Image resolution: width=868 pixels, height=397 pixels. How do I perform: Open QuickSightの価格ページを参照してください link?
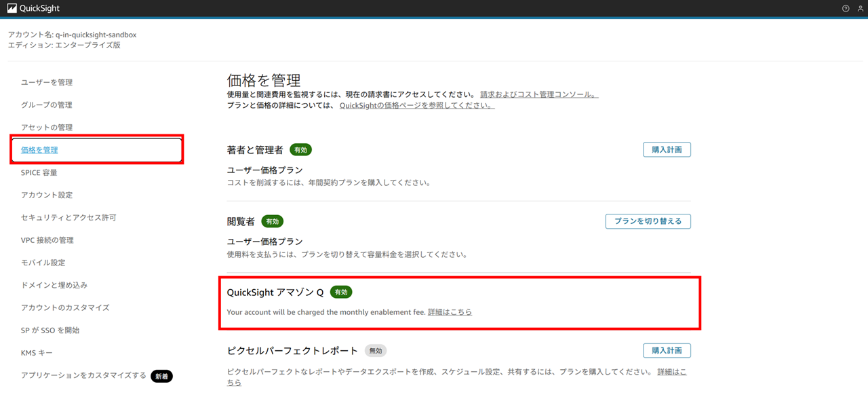coord(416,105)
